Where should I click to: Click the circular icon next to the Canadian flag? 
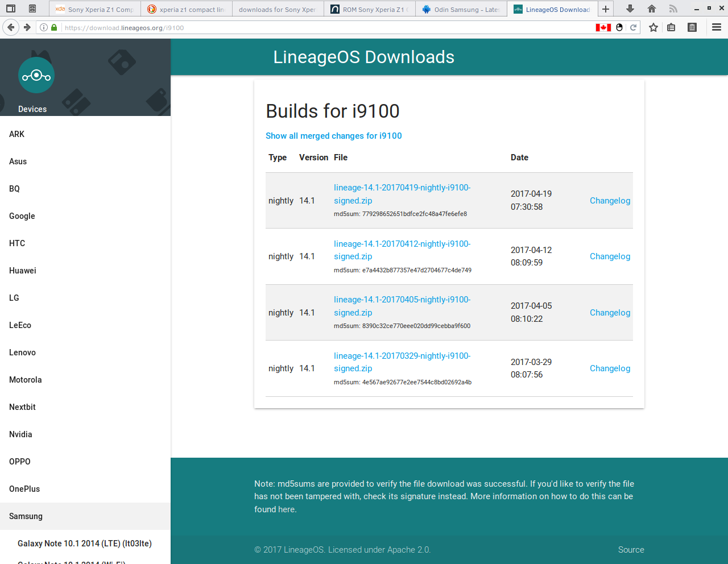click(x=619, y=27)
